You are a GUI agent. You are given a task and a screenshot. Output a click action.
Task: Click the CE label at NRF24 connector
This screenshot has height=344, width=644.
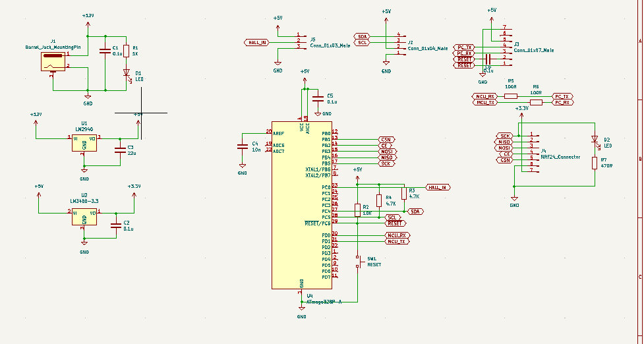pyautogui.click(x=506, y=154)
